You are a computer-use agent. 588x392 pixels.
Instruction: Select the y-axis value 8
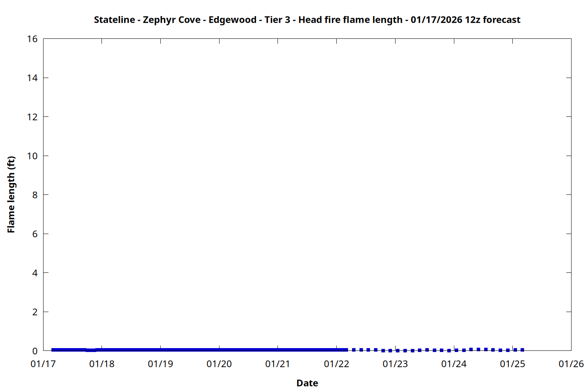(x=35, y=195)
